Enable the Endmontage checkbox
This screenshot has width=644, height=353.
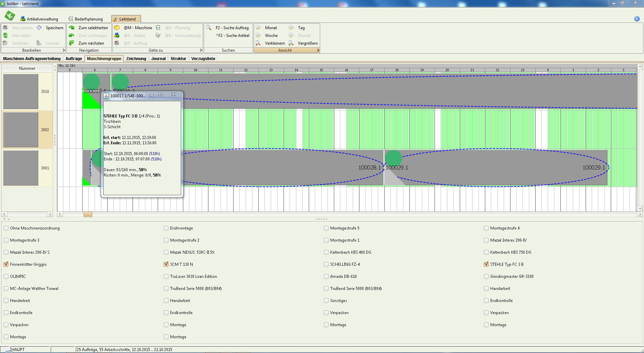tap(166, 228)
